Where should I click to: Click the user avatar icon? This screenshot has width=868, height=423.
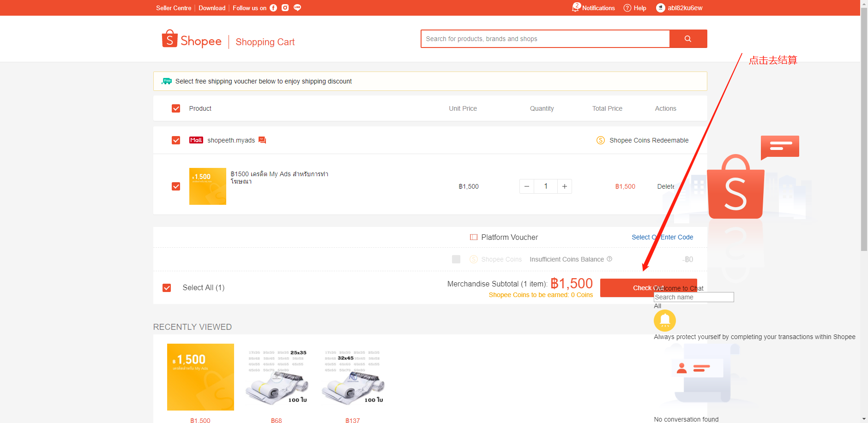pos(661,8)
